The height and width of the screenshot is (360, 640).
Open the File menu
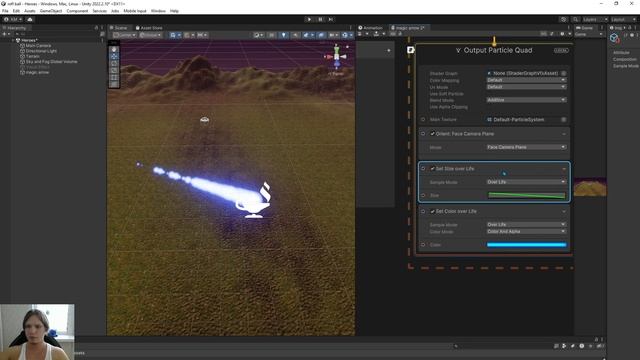coord(5,11)
